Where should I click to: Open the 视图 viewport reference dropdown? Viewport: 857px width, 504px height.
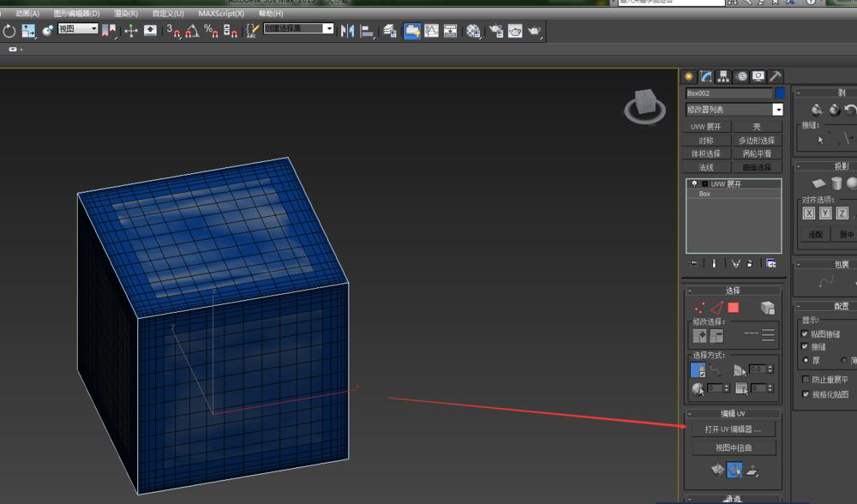coord(93,28)
